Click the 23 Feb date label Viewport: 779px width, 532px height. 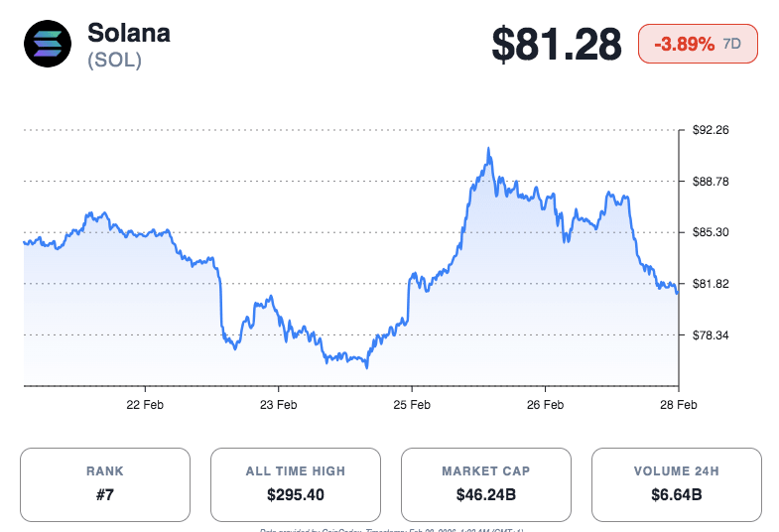278,405
